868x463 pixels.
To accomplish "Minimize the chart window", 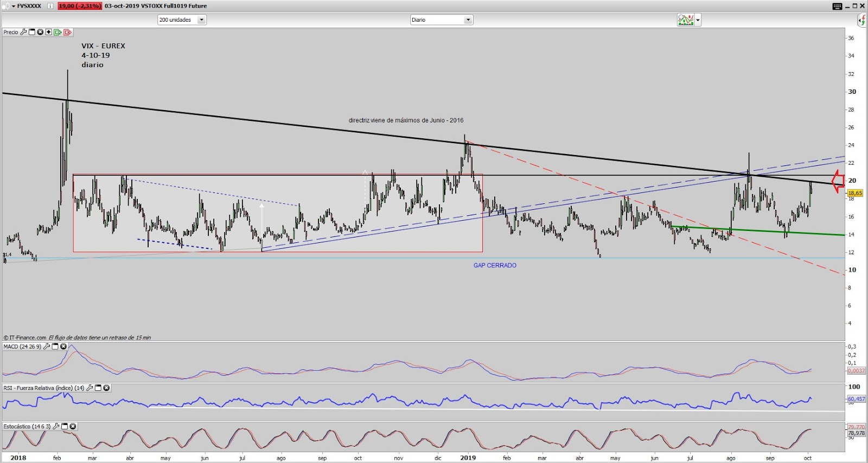I will pyautogui.click(x=847, y=6).
